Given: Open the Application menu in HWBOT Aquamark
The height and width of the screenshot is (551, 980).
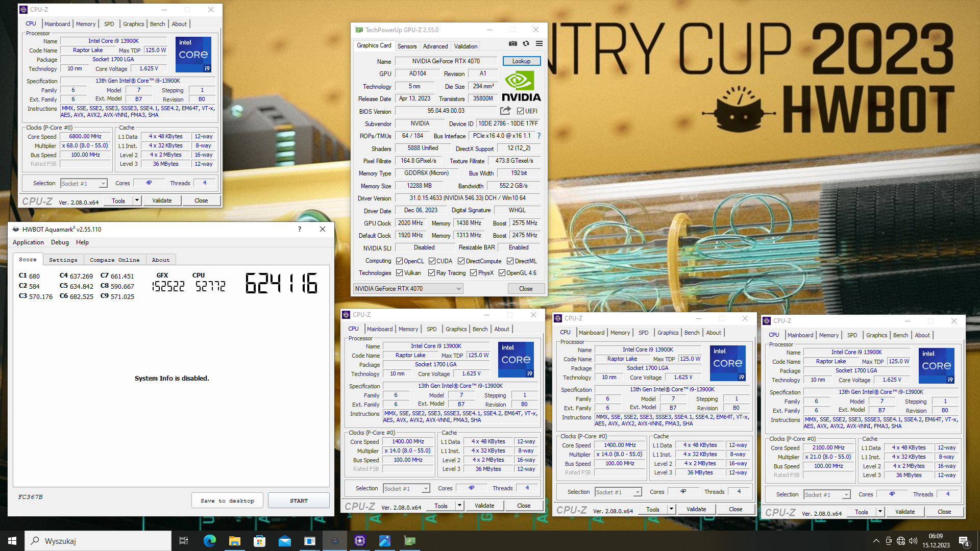Looking at the screenshot, I should click(28, 242).
